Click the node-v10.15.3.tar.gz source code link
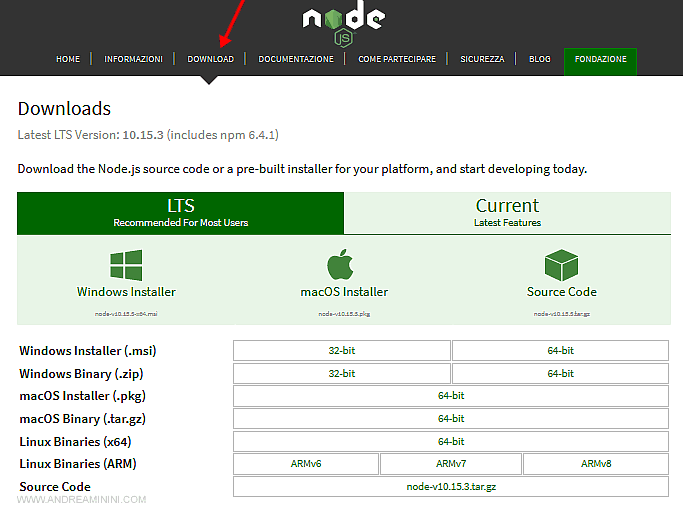 point(451,487)
